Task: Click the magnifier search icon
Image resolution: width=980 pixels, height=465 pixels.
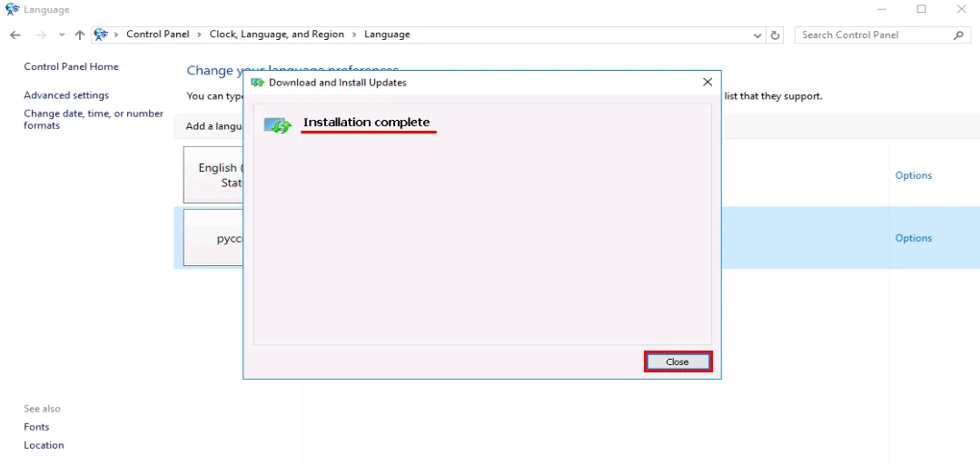Action: coord(958,35)
